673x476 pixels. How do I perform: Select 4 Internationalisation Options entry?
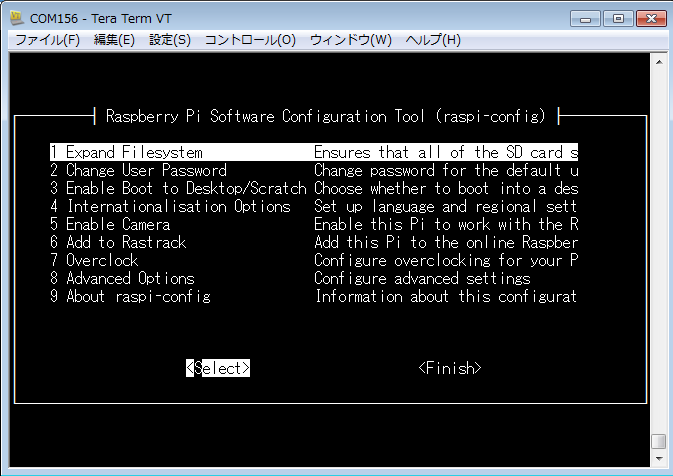pos(314,206)
